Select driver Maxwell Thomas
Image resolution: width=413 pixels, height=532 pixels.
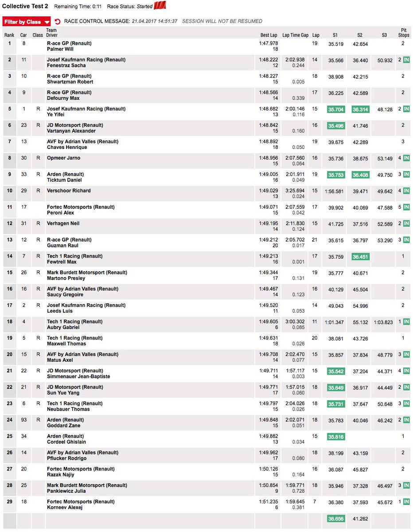point(66,344)
